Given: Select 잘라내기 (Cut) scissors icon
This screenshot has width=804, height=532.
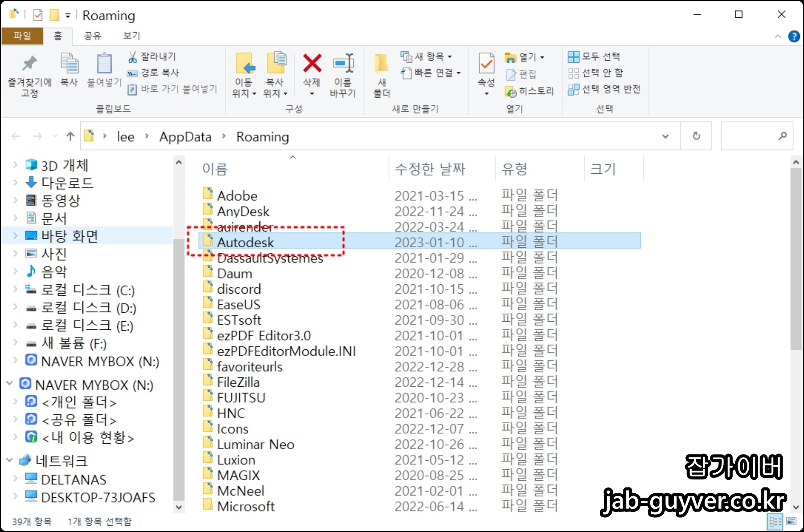Looking at the screenshot, I should click(x=152, y=57).
